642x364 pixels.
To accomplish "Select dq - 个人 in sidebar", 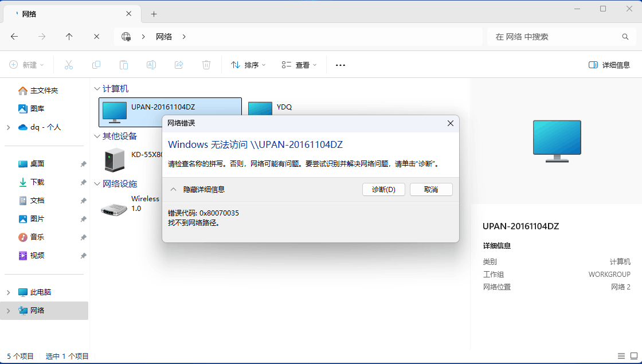I will (x=45, y=127).
